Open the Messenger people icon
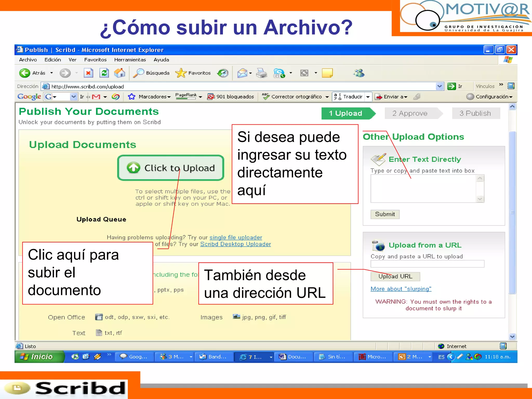 [359, 73]
